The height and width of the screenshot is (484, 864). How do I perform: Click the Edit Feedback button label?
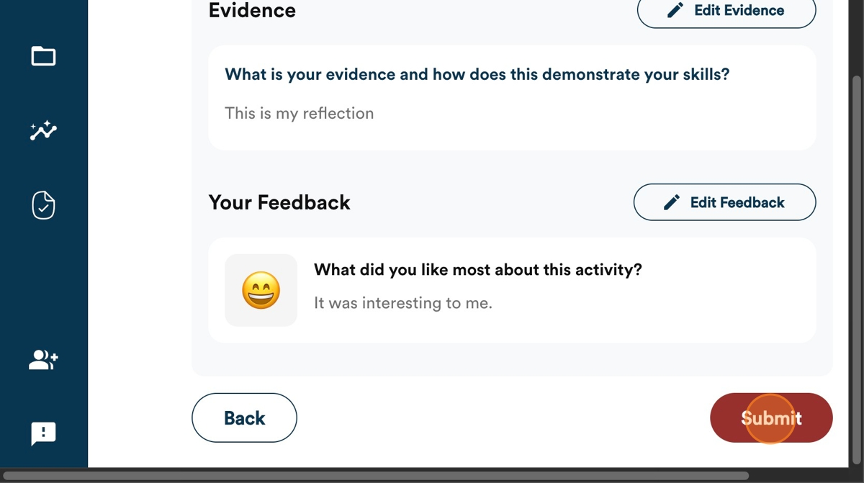[737, 202]
